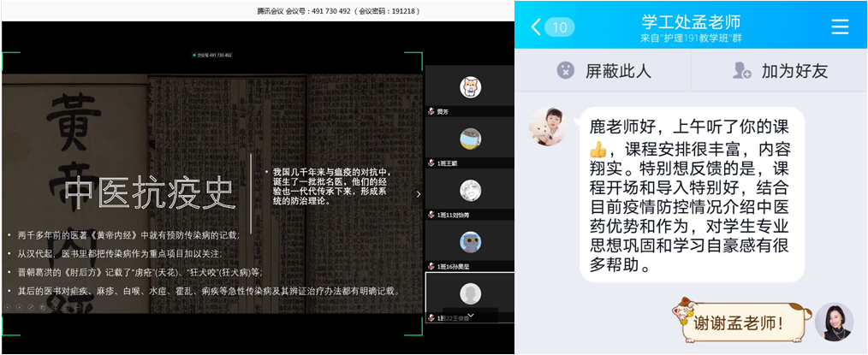The width and height of the screenshot is (868, 355).
Task: Click the long feedback message bubble from 孟老师
Action: coord(692,195)
